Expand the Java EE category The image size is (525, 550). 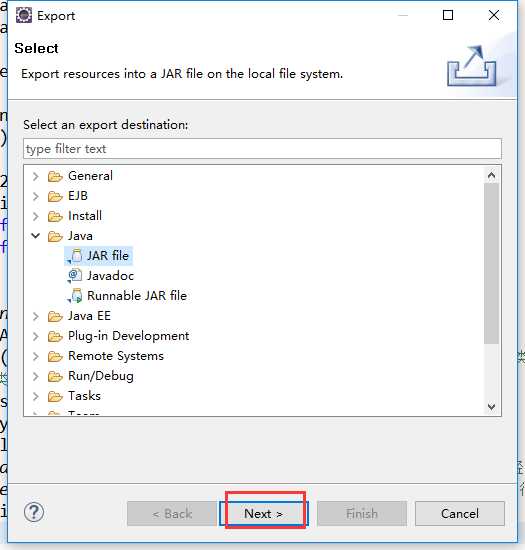(35, 316)
